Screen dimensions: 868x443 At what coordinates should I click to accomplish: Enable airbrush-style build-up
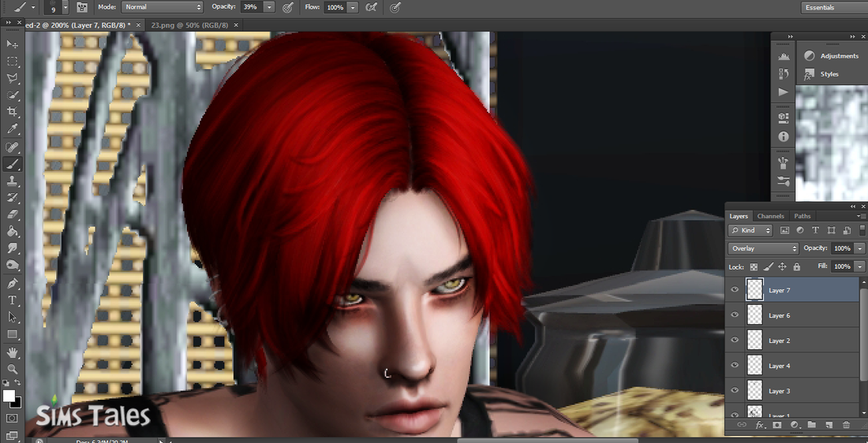click(x=372, y=7)
